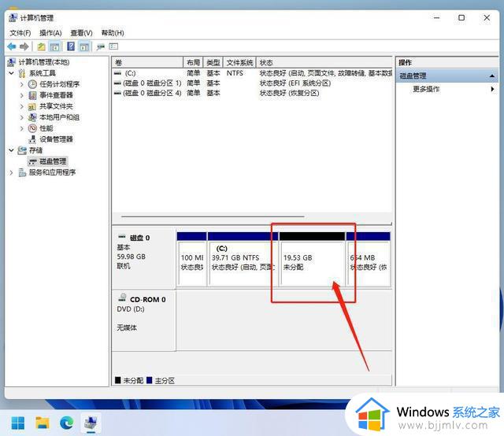Select the (C:) 39.71 GB NTFS partition block
This screenshot has width=504, height=436.
point(243,259)
